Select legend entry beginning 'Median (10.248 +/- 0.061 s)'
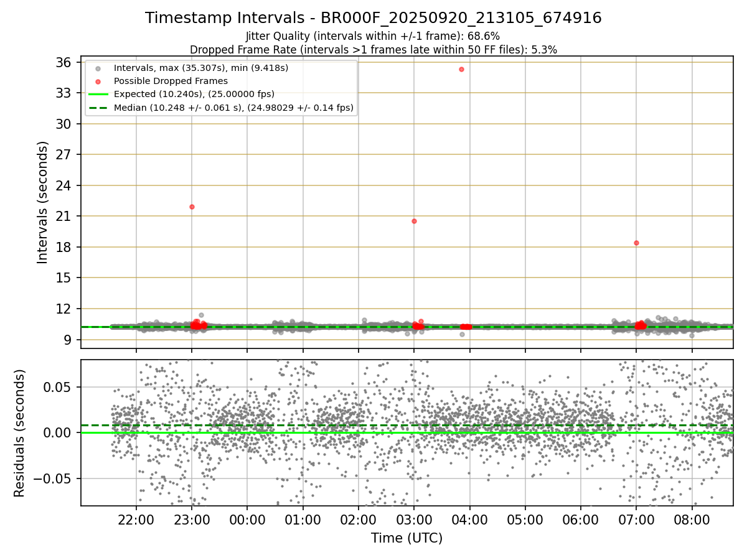Image resolution: width=747 pixels, height=560 pixels. tap(233, 108)
